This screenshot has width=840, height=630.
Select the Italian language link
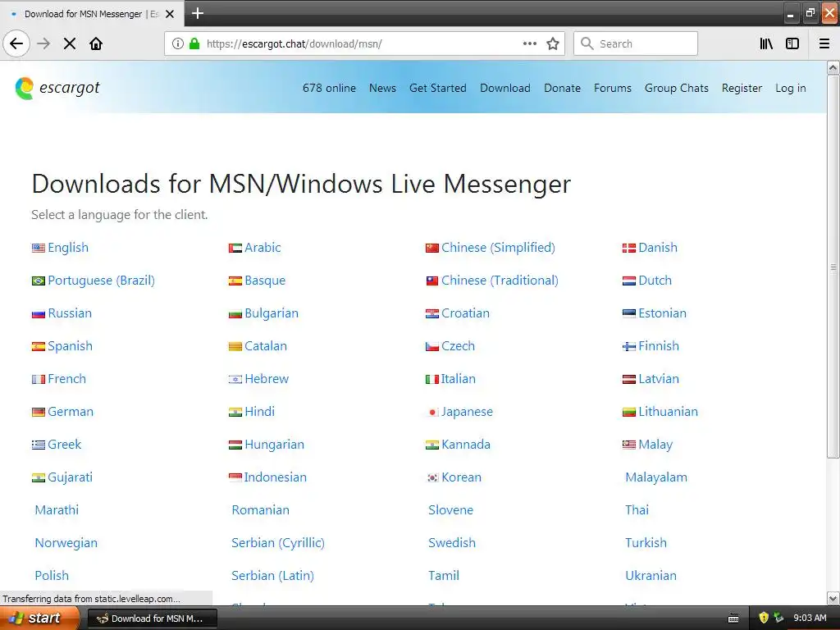click(458, 379)
